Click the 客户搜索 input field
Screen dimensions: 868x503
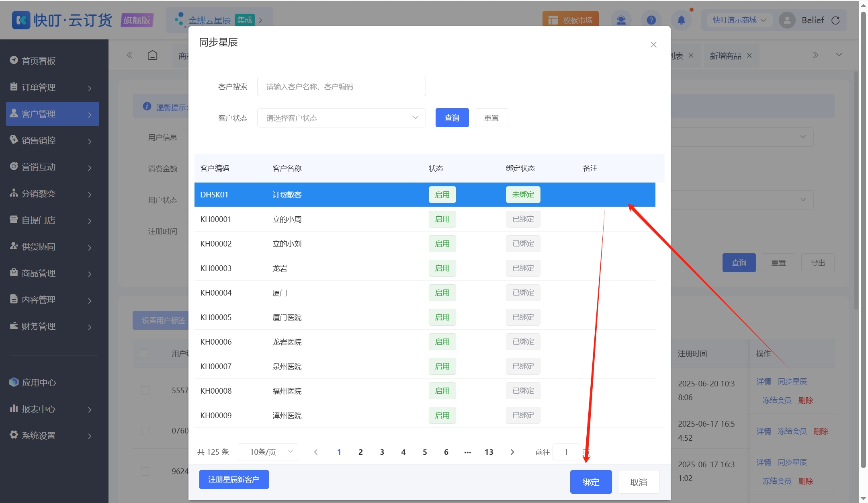(x=341, y=86)
